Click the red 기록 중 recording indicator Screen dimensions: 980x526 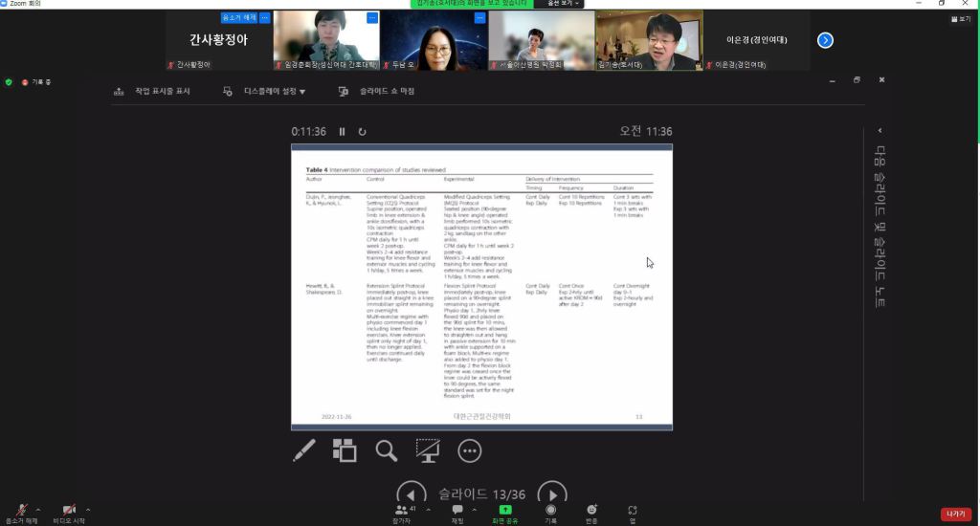click(36, 82)
